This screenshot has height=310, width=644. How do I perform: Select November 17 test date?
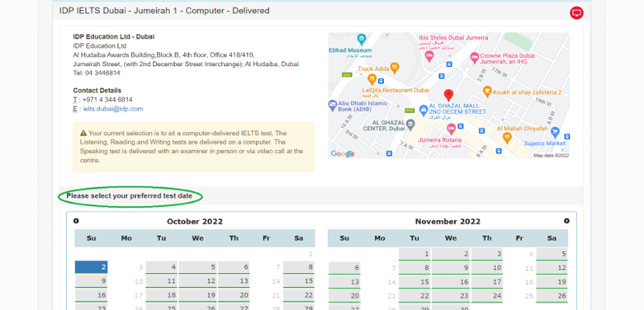[x=486, y=282]
